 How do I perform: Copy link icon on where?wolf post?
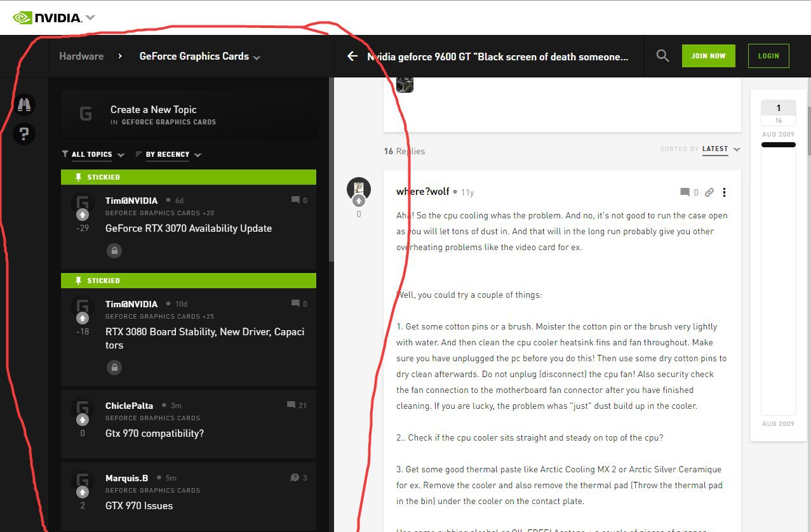709,192
